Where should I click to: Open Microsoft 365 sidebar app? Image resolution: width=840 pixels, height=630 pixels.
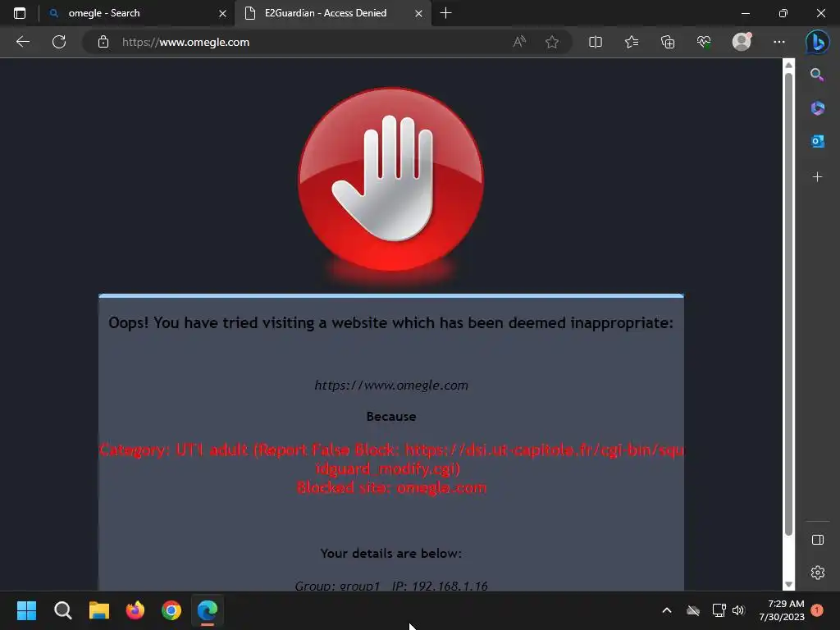point(818,107)
